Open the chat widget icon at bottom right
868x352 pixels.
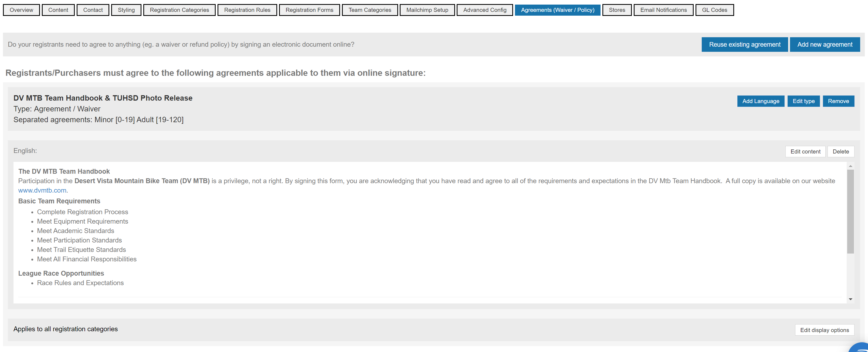point(860,348)
